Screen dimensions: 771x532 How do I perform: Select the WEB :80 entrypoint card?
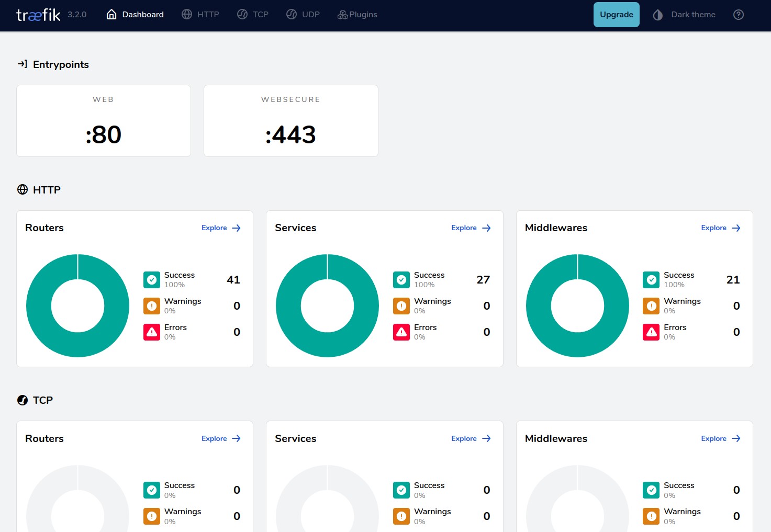(x=104, y=121)
